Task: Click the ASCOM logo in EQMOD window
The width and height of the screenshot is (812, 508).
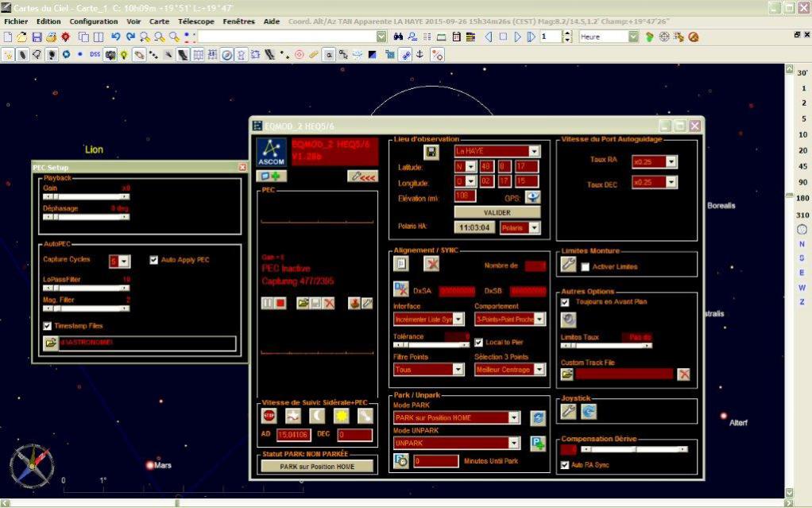Action: point(272,153)
